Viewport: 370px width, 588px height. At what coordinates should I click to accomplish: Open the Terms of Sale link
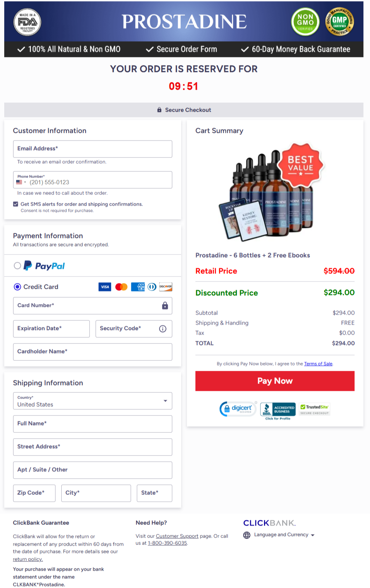coord(318,364)
